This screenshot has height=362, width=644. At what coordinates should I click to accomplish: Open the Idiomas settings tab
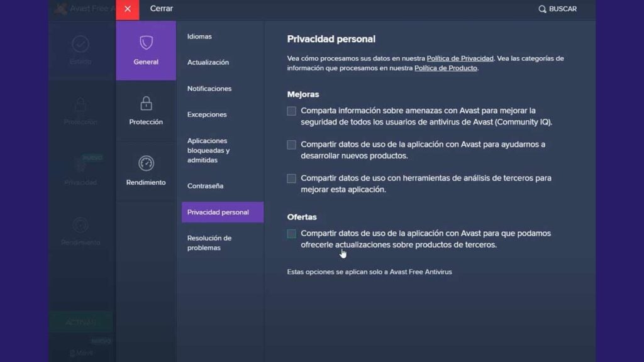(199, 36)
